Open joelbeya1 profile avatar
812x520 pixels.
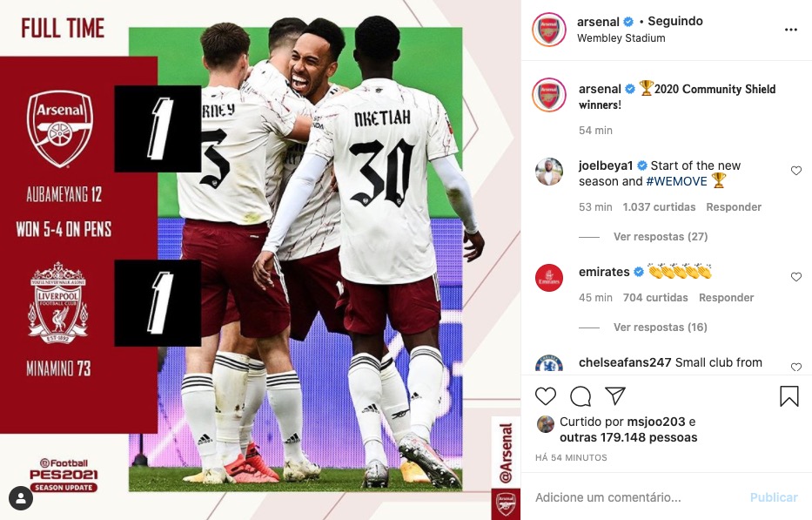tap(549, 172)
